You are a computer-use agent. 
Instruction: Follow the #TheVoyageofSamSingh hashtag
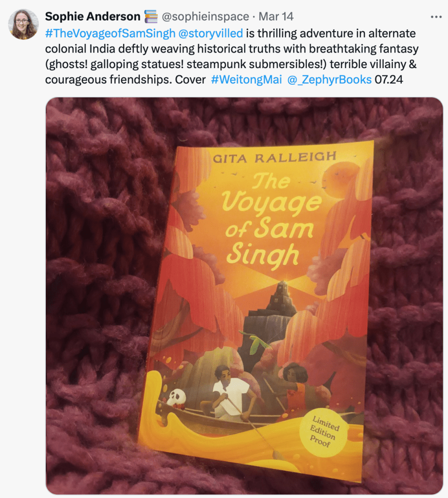[110, 34]
